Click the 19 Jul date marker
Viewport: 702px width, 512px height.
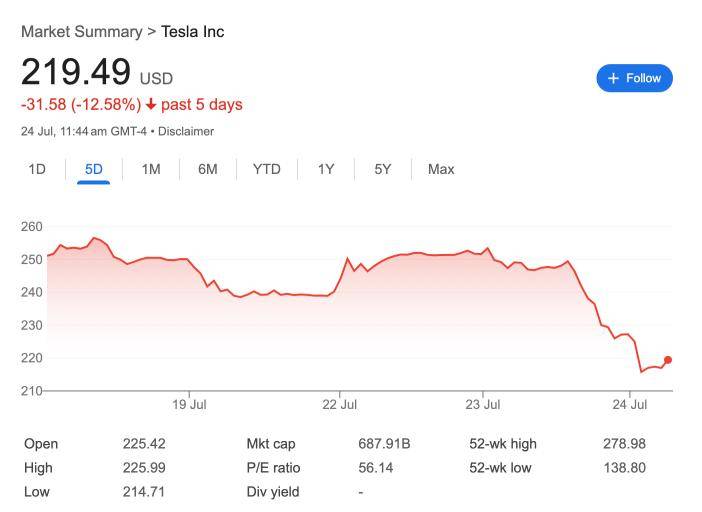[189, 404]
